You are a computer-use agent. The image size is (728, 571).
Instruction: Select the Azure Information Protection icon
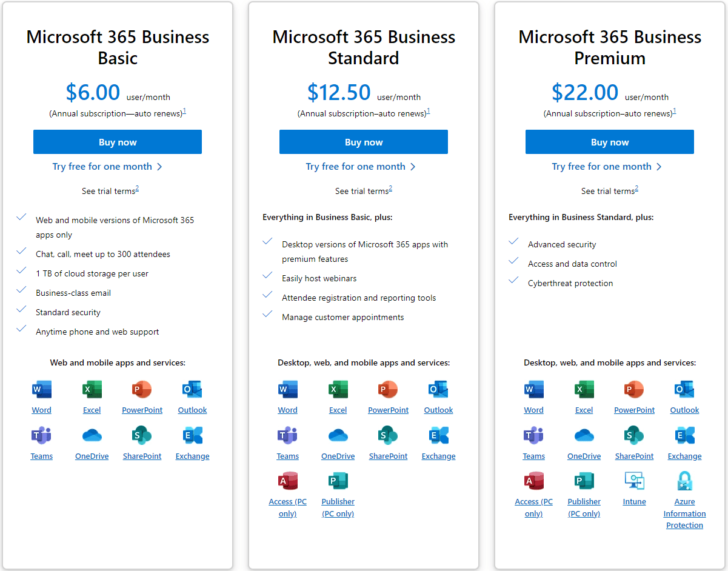coord(684,481)
